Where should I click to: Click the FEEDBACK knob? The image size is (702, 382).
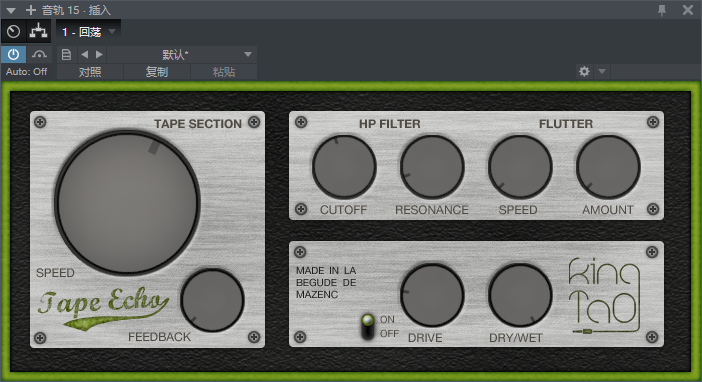pos(212,300)
